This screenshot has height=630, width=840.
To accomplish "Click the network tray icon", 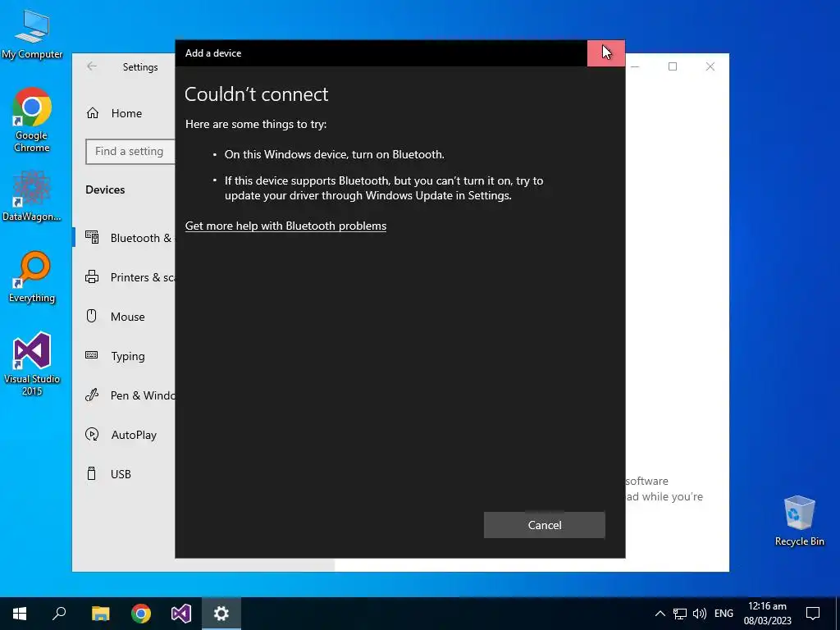I will [680, 614].
